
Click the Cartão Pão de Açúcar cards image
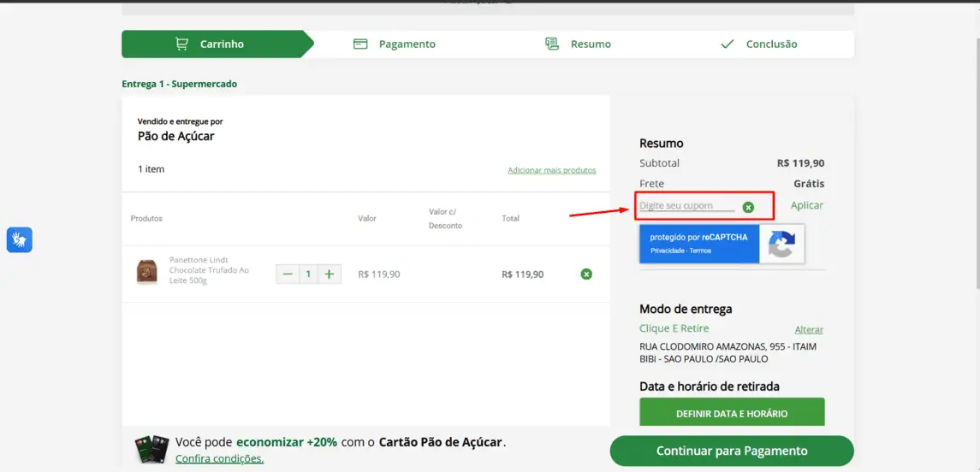[151, 450]
